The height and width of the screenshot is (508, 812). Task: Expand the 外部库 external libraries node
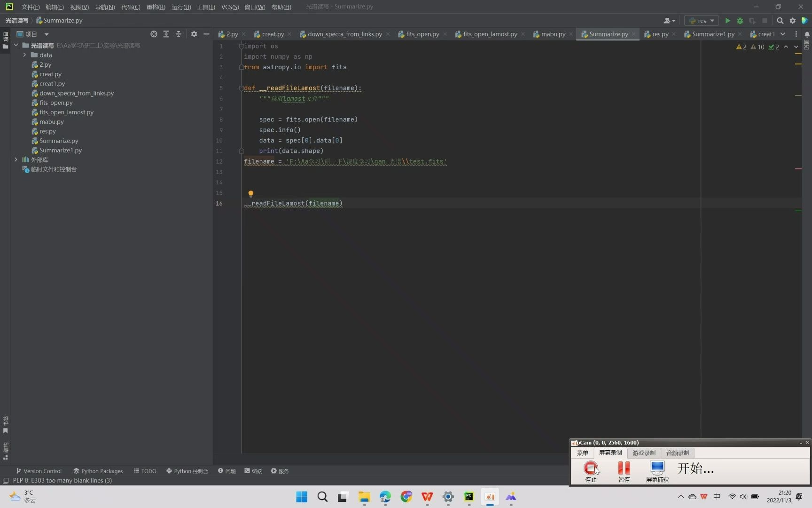(x=16, y=160)
